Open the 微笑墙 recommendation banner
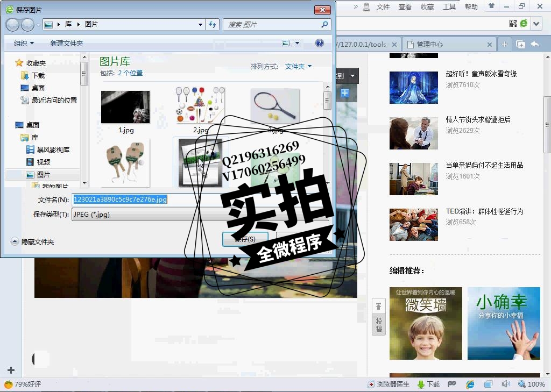Screen dimensions: 551x392 coord(426,323)
